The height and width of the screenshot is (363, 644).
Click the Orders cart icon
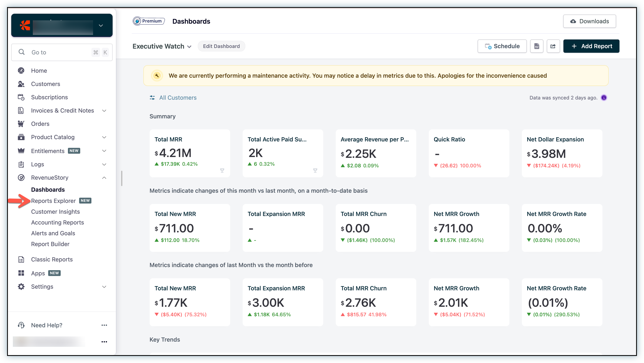coord(21,123)
